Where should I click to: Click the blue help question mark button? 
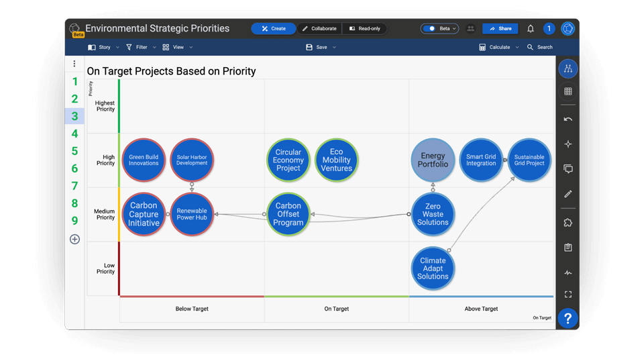point(568,318)
